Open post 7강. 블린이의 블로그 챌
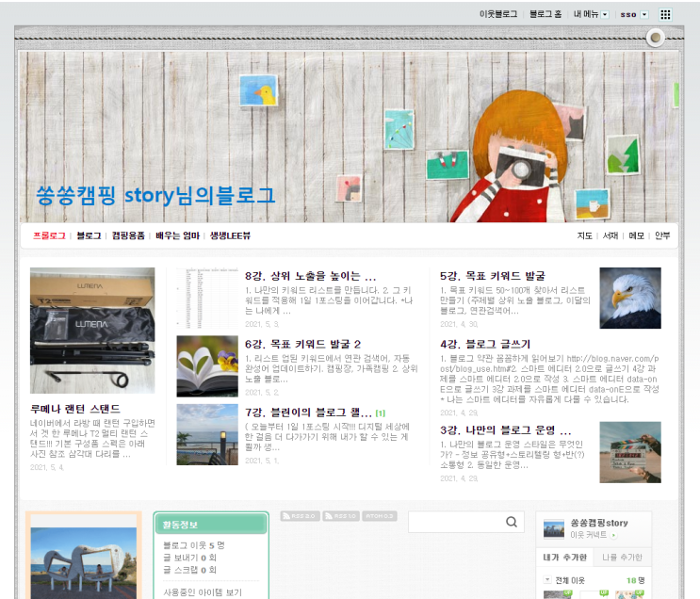This screenshot has width=700, height=599. pos(308,413)
